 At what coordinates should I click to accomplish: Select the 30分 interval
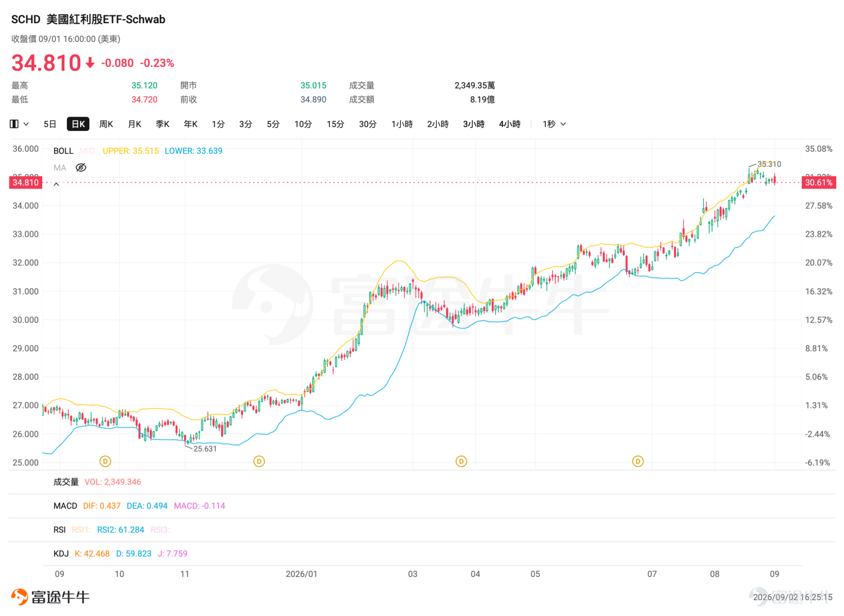(x=368, y=124)
